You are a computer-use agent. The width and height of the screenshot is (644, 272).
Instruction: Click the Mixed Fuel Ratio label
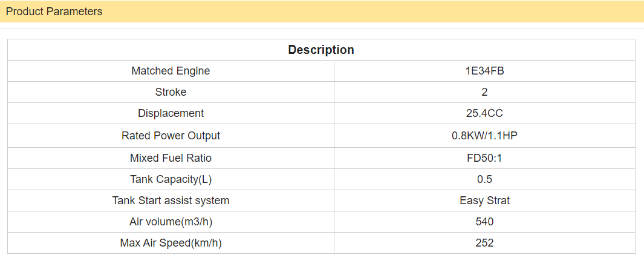click(171, 158)
